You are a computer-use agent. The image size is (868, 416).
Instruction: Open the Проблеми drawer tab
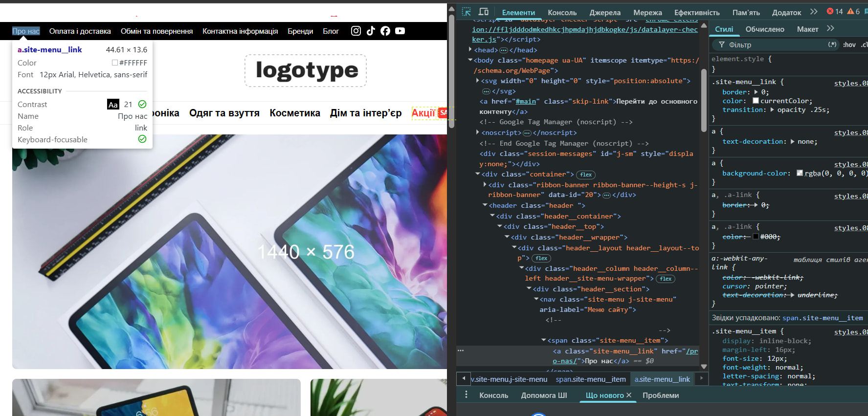(661, 395)
